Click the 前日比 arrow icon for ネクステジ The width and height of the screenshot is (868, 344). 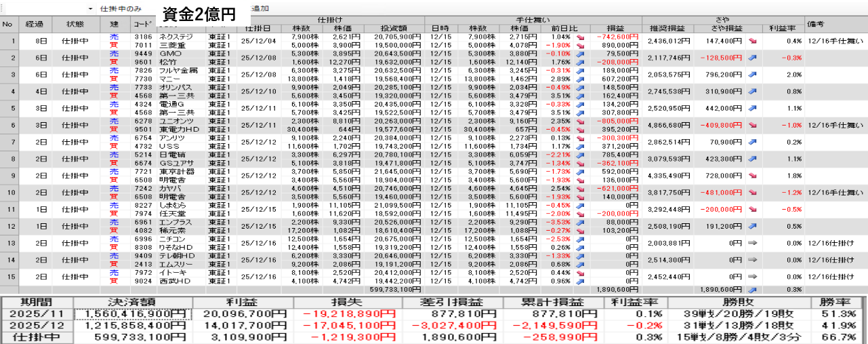point(580,37)
